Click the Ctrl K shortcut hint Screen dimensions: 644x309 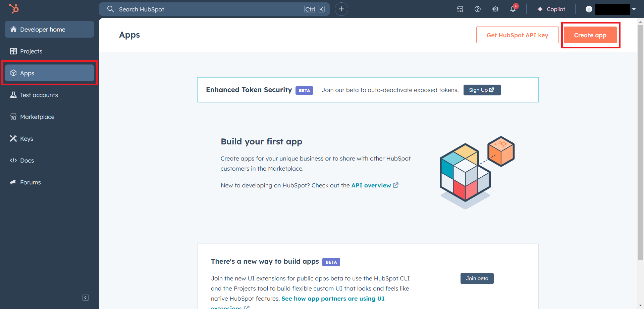pos(314,9)
